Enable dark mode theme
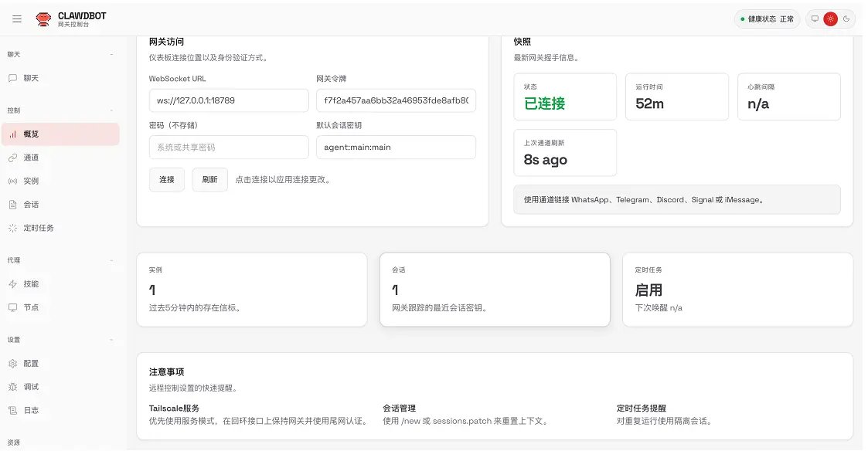The height and width of the screenshot is (451, 868). pyautogui.click(x=847, y=19)
